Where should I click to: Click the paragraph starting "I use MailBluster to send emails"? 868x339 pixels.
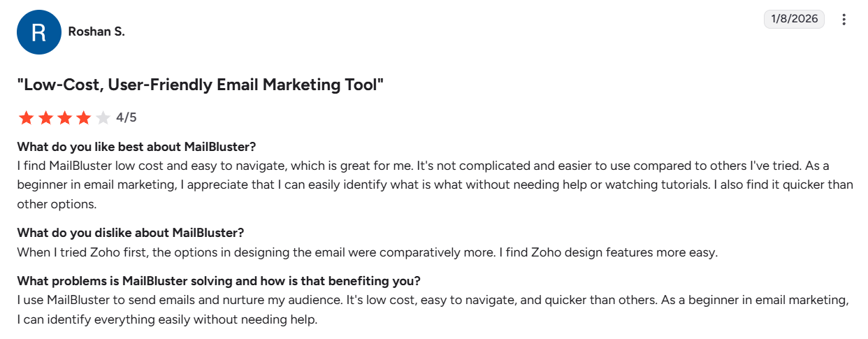coord(419,301)
